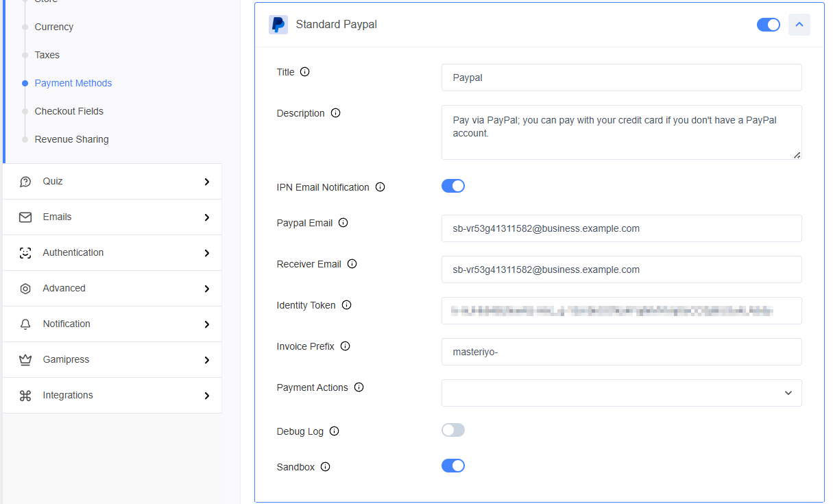Click the Title info icon

click(305, 72)
